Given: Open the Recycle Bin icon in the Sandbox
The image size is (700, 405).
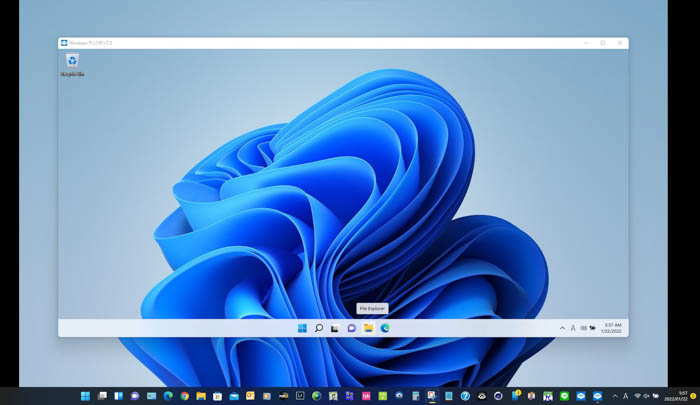Looking at the screenshot, I should 72,65.
